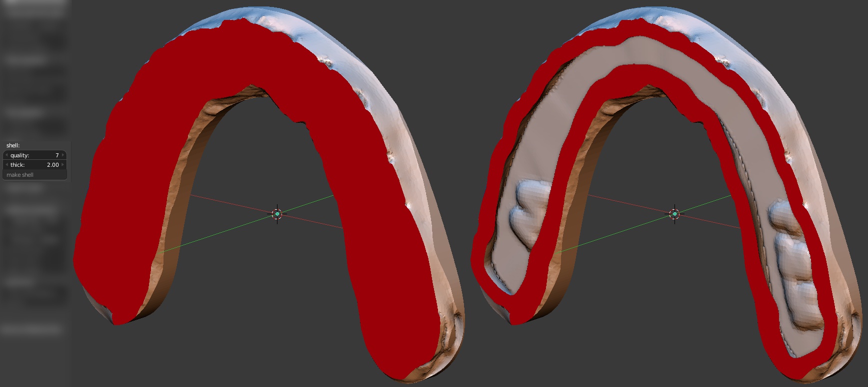Increase the thick value with right arrow
Viewport: 868px width, 387px height.
point(63,165)
